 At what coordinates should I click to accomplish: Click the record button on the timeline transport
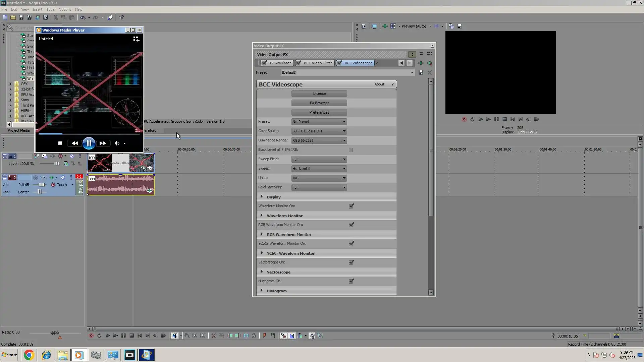pos(91,336)
